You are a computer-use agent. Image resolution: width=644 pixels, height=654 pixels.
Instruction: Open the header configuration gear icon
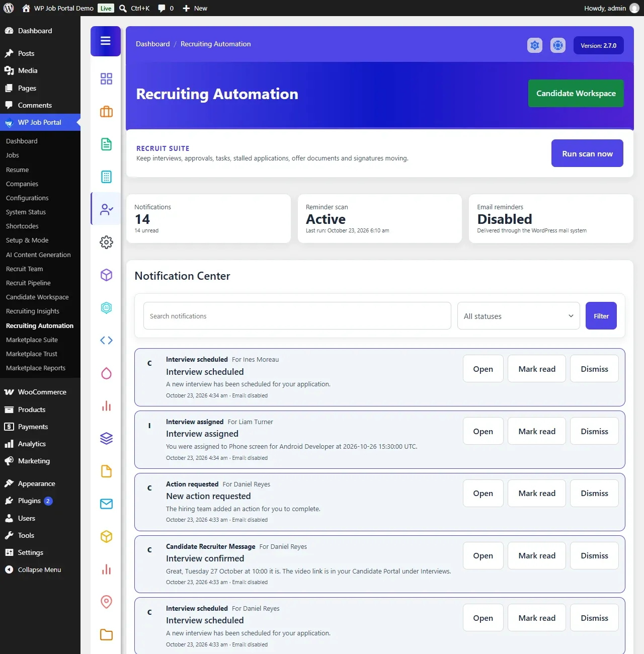(x=535, y=45)
